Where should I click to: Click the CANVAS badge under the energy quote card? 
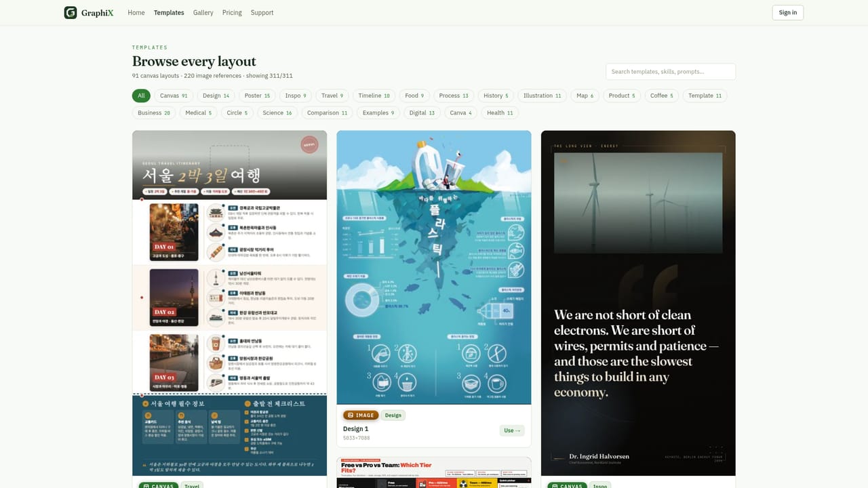[x=568, y=485]
